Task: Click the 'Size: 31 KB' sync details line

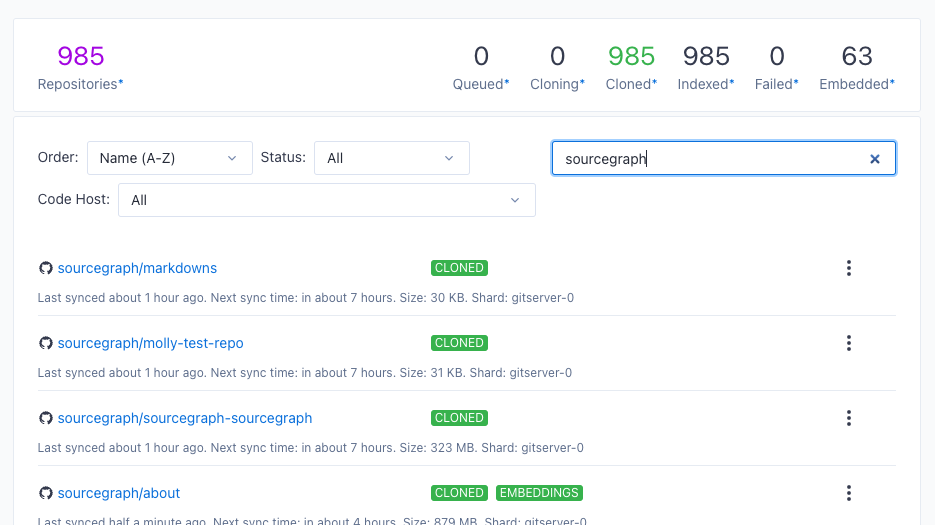Action: point(305,373)
